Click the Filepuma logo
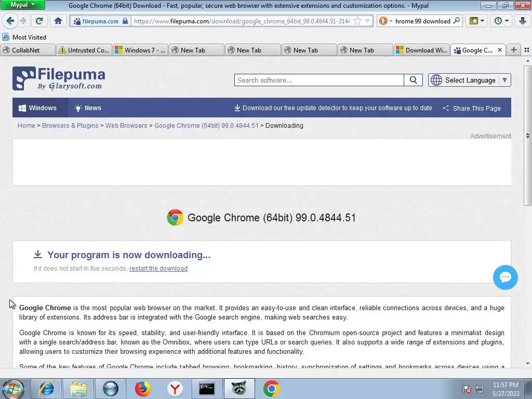532x399 pixels. (x=59, y=78)
